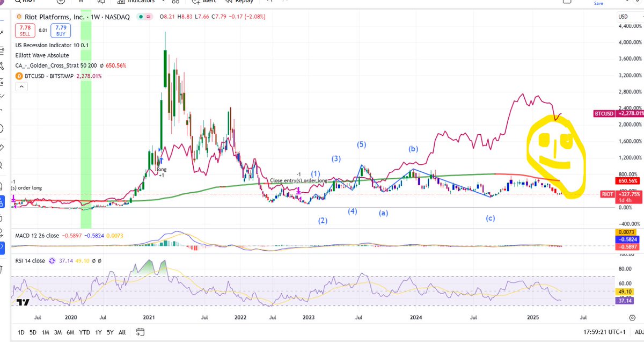
Task: Click the pink order arrow marker at left
Action: tap(12, 198)
